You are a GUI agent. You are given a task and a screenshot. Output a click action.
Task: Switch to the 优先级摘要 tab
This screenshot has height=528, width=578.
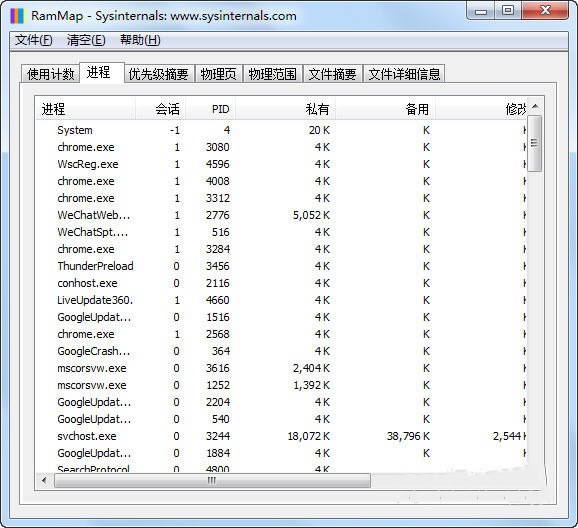pos(159,74)
